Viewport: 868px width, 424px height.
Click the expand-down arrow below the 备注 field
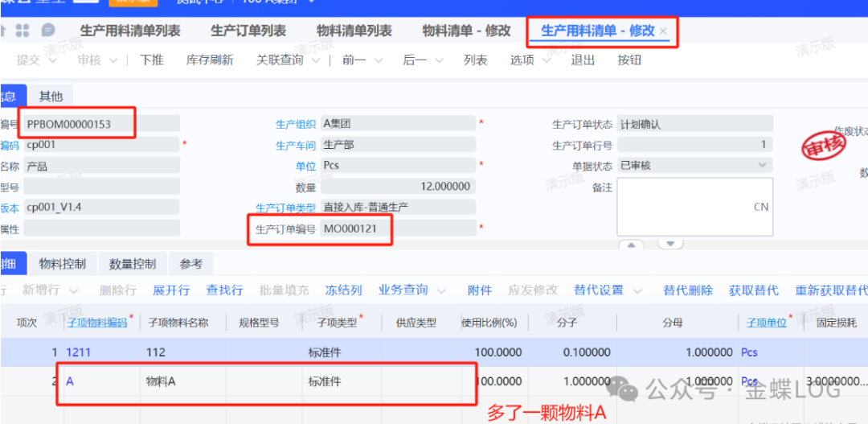[669, 245]
